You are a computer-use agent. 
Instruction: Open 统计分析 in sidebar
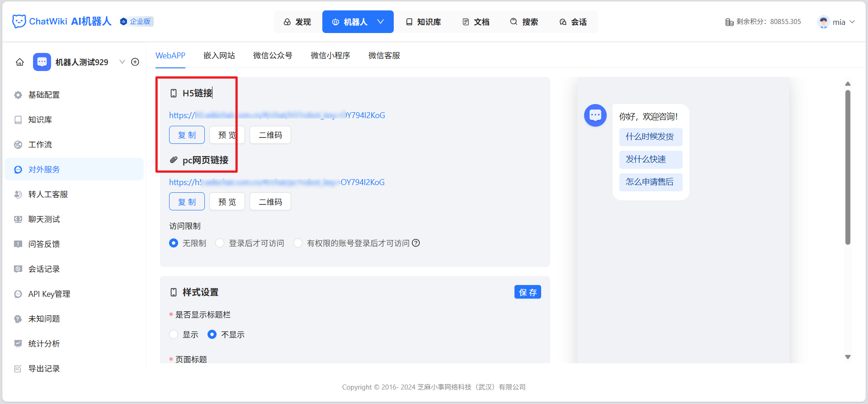[x=74, y=343]
